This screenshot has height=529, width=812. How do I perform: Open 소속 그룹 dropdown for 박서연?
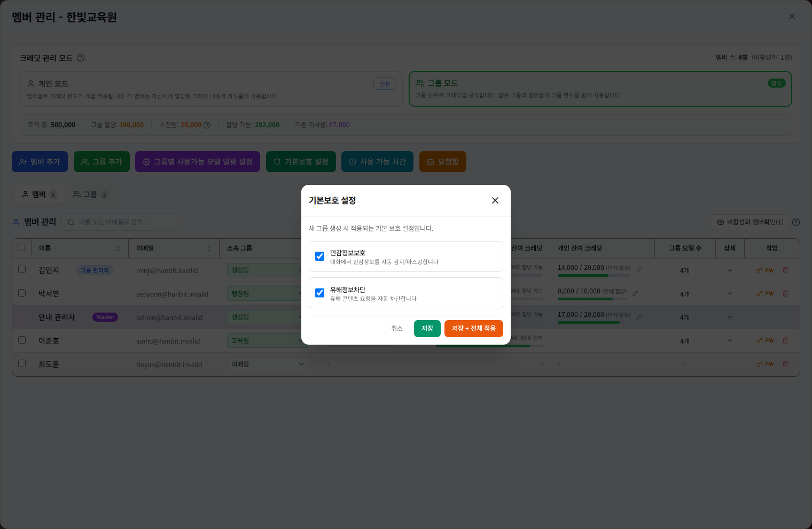click(268, 294)
